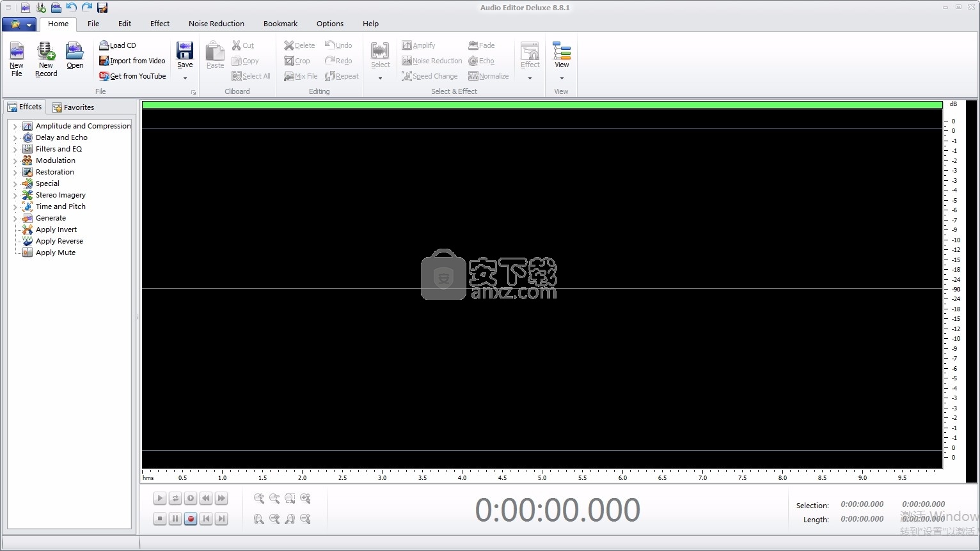Image resolution: width=980 pixels, height=551 pixels.
Task: Expand the Modulation category
Action: click(x=15, y=161)
